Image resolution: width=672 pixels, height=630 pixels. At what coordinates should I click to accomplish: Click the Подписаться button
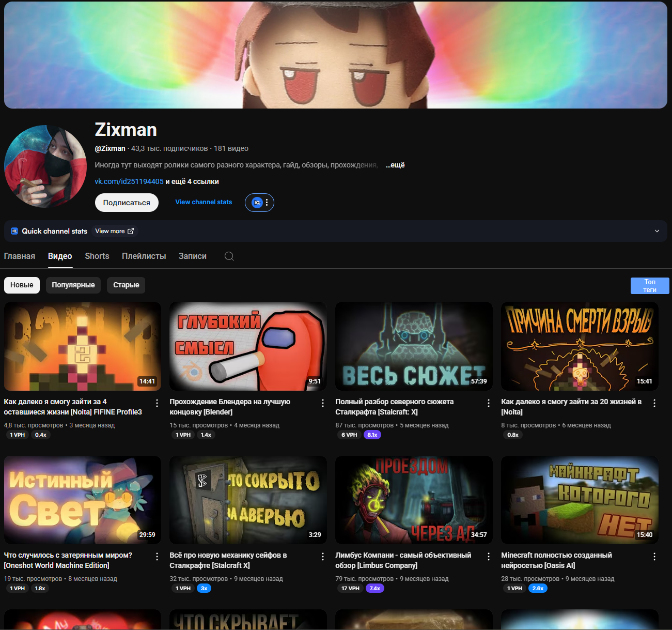[x=127, y=203]
